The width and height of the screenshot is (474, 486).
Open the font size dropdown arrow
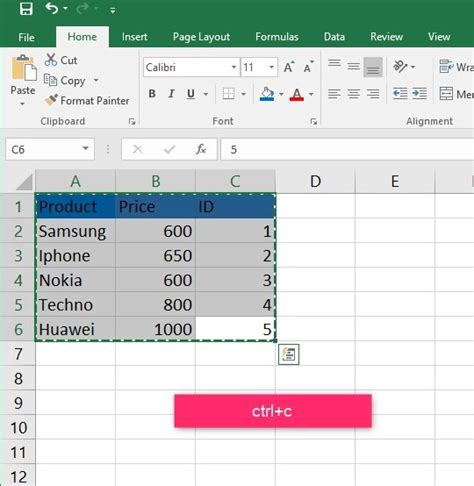tap(272, 67)
